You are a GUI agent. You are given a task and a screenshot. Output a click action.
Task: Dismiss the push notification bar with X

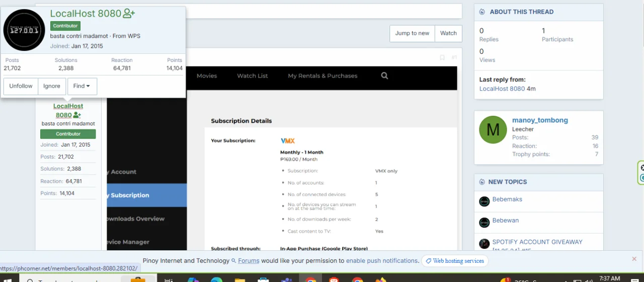pyautogui.click(x=634, y=259)
